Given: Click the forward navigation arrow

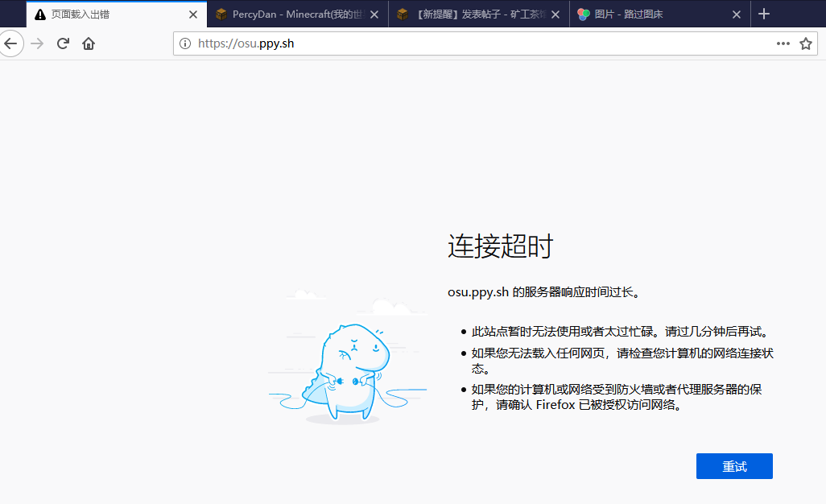Looking at the screenshot, I should [36, 43].
